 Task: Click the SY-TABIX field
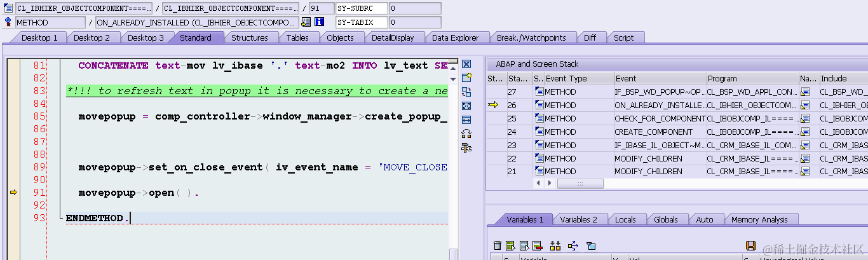tap(361, 22)
